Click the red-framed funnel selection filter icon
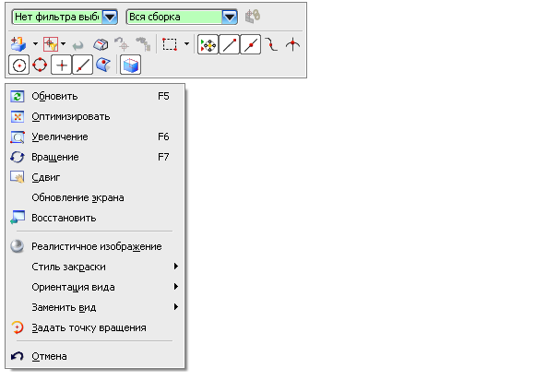This screenshot has height=392, width=547. 51,44
